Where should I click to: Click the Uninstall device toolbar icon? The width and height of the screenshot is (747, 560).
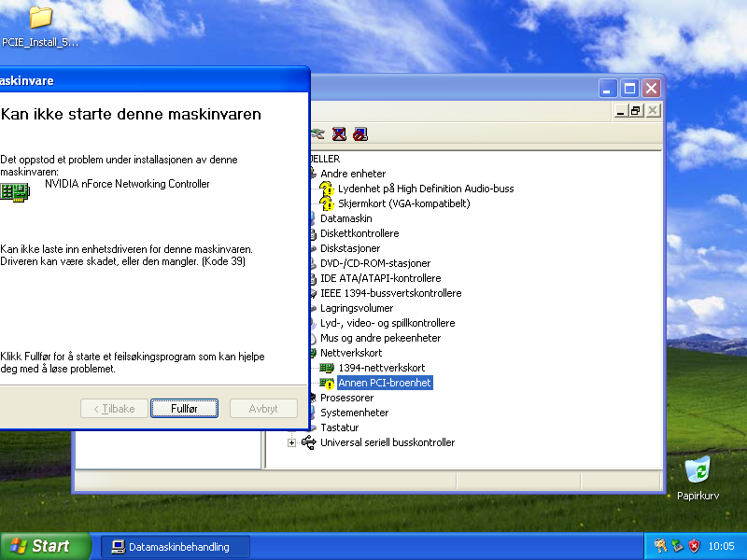339,134
